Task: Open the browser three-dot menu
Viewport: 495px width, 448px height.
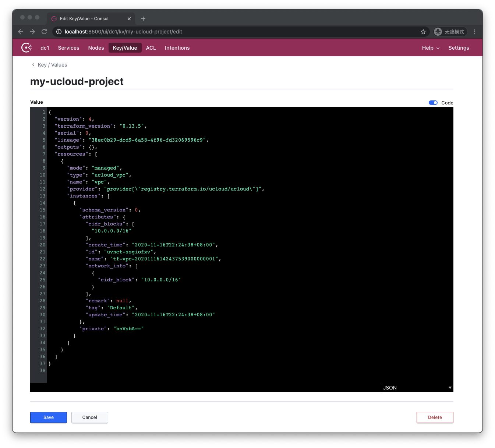Action: (x=475, y=32)
